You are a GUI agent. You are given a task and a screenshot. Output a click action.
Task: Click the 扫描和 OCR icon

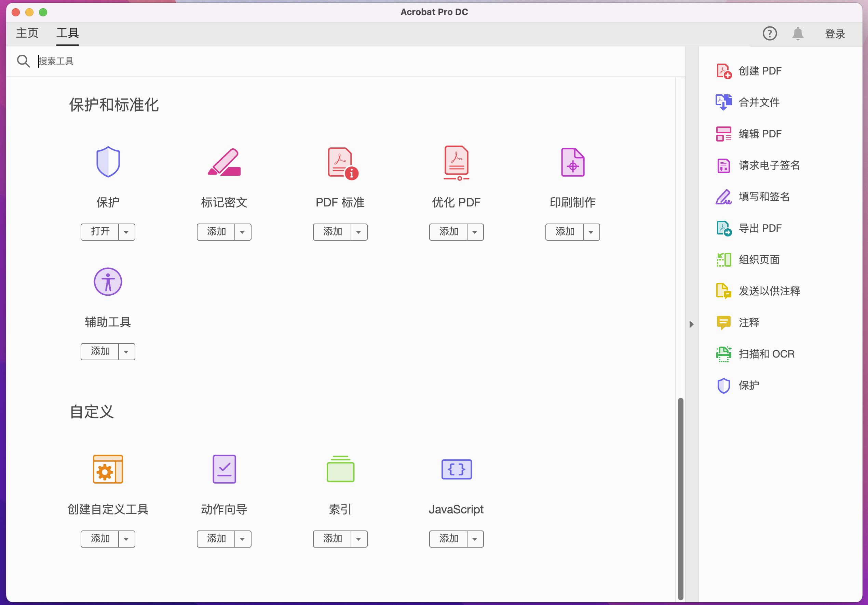pos(723,353)
